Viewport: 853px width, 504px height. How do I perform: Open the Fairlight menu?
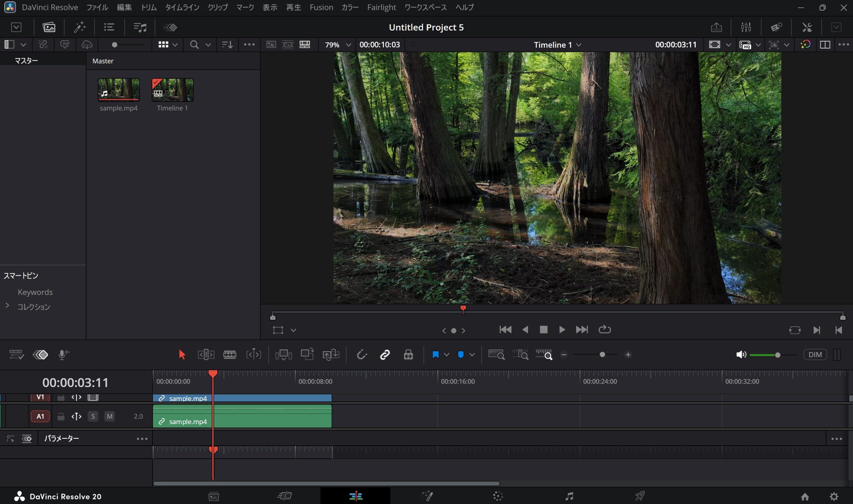[382, 7]
